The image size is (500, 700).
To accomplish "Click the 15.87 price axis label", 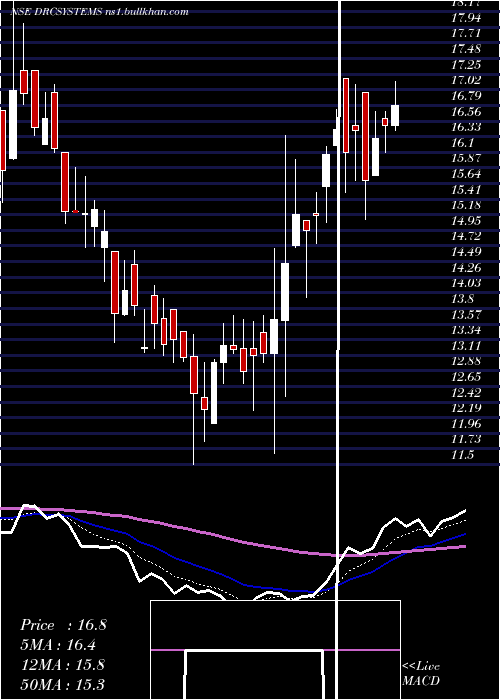I will coord(466,159).
